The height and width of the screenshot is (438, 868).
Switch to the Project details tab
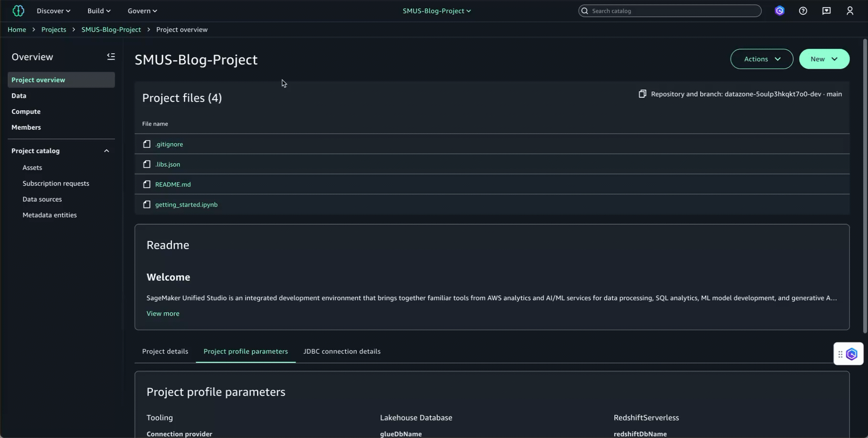(x=165, y=351)
